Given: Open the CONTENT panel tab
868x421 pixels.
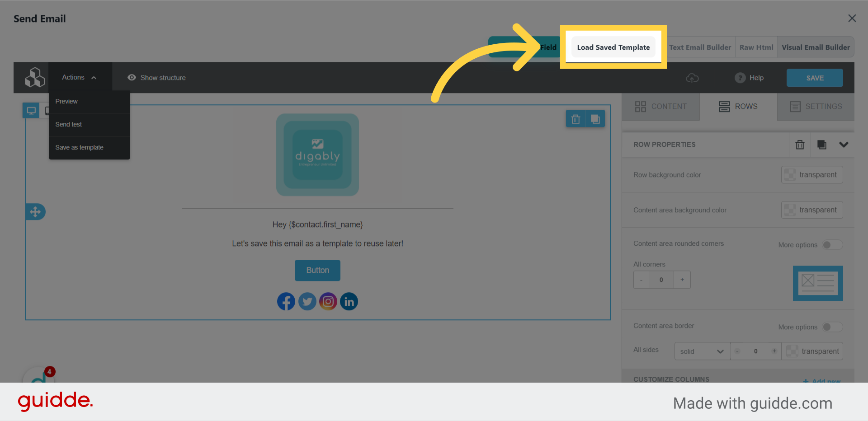Looking at the screenshot, I should click(660, 107).
